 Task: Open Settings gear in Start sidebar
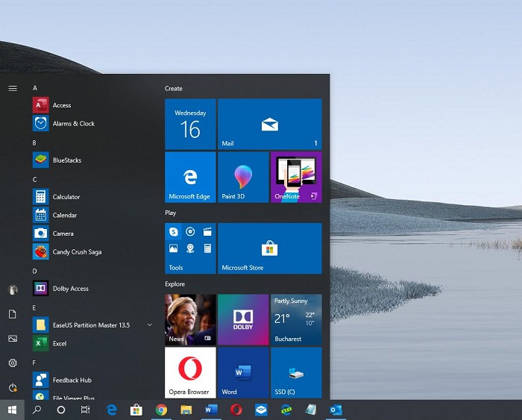(13, 363)
